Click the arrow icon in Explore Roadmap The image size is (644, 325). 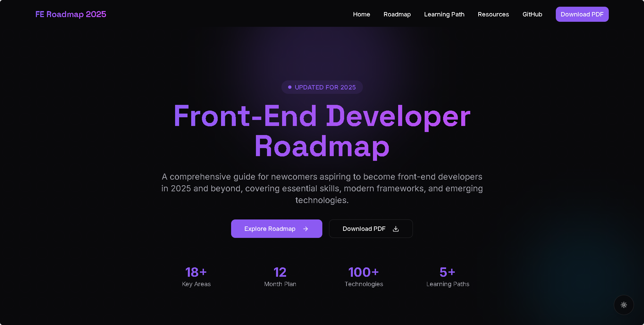pyautogui.click(x=306, y=229)
